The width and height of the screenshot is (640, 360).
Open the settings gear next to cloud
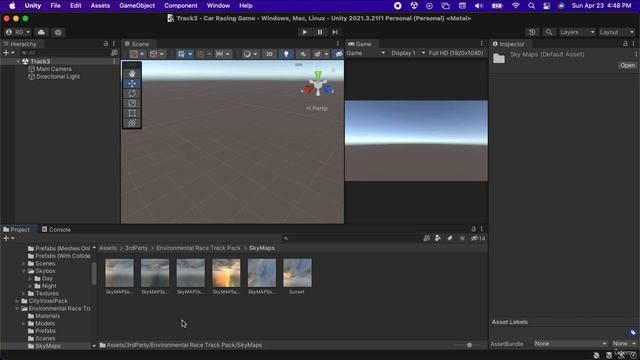click(x=58, y=32)
